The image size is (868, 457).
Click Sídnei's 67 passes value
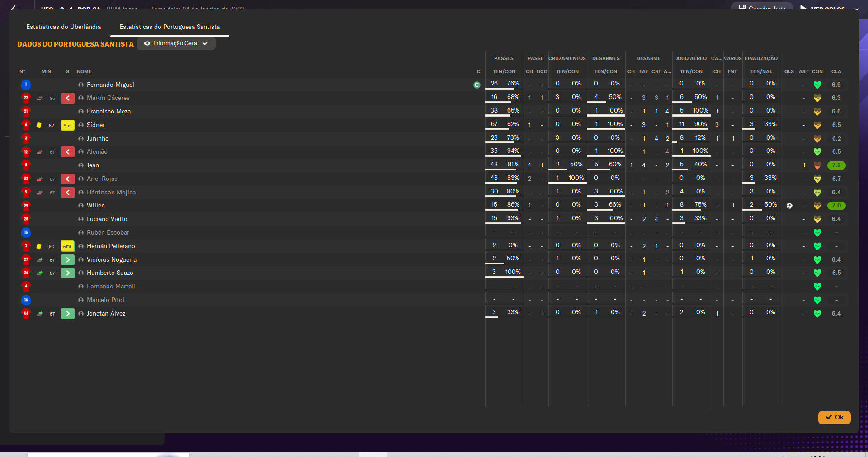[x=494, y=124]
